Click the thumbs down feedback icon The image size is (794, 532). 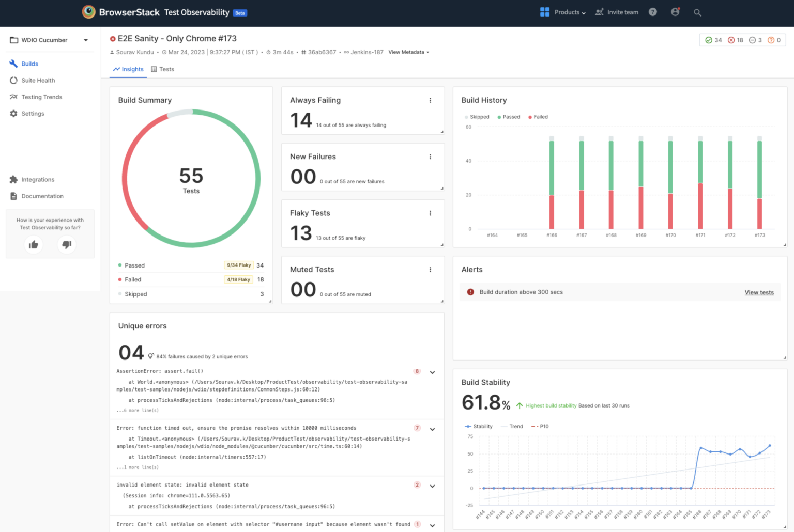[66, 244]
